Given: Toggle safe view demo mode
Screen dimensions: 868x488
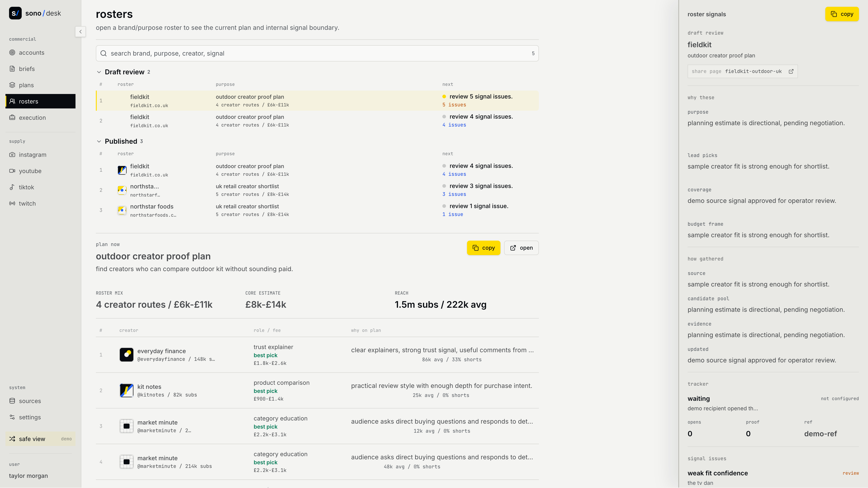Looking at the screenshot, I should (x=40, y=439).
